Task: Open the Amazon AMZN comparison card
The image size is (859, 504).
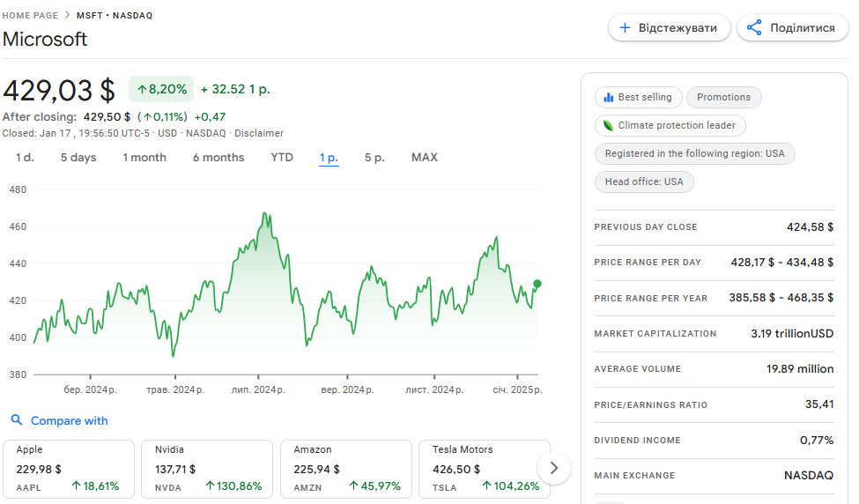Action: coord(346,469)
